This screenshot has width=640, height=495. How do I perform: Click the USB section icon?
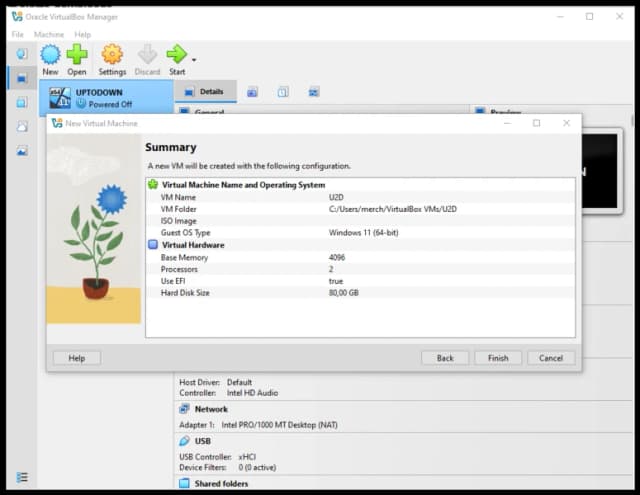point(184,441)
